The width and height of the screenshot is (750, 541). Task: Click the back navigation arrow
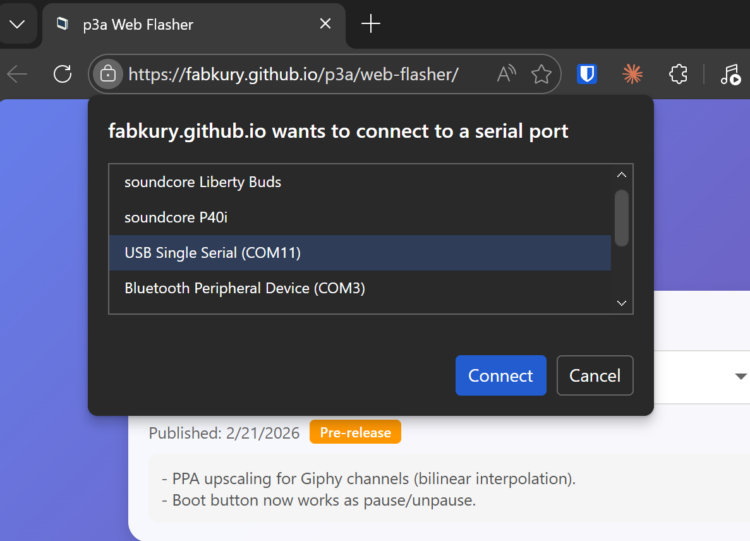click(17, 74)
